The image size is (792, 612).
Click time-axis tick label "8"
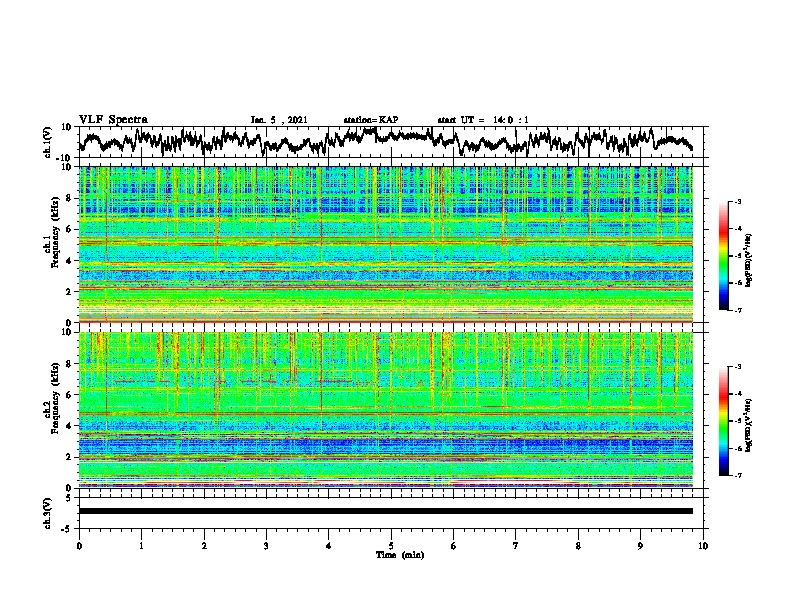578,546
